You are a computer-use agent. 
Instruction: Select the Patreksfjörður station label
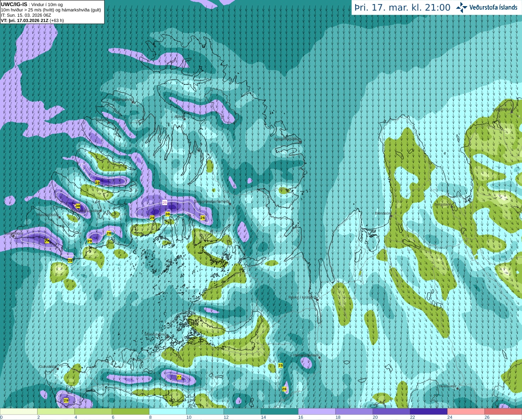pos(48,214)
